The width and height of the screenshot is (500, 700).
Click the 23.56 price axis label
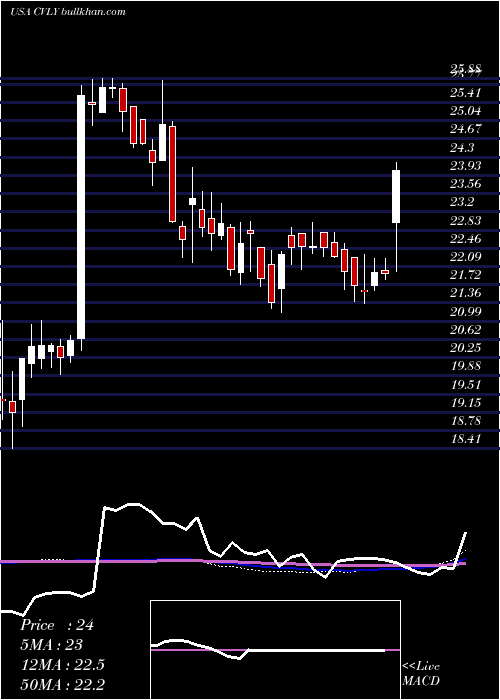pyautogui.click(x=465, y=184)
